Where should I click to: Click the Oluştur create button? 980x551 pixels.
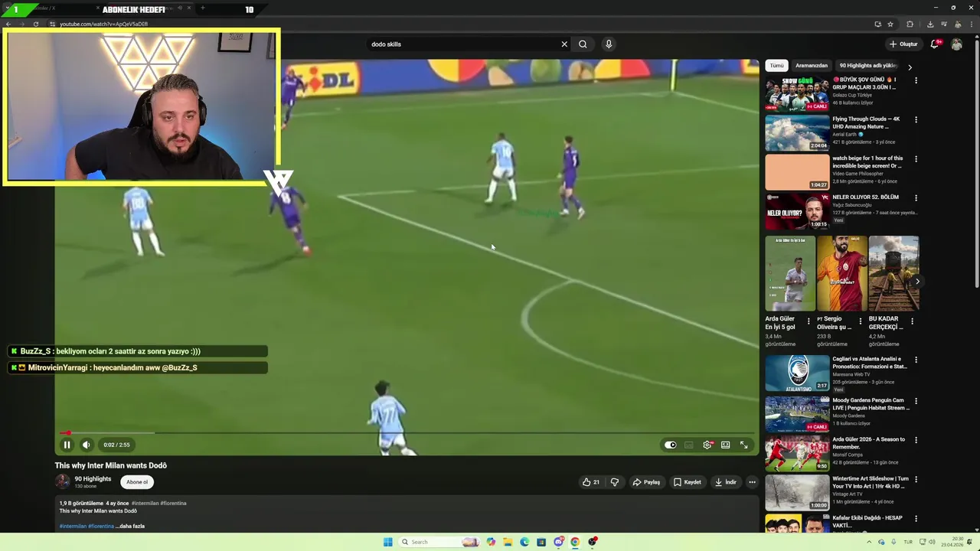[x=903, y=44]
